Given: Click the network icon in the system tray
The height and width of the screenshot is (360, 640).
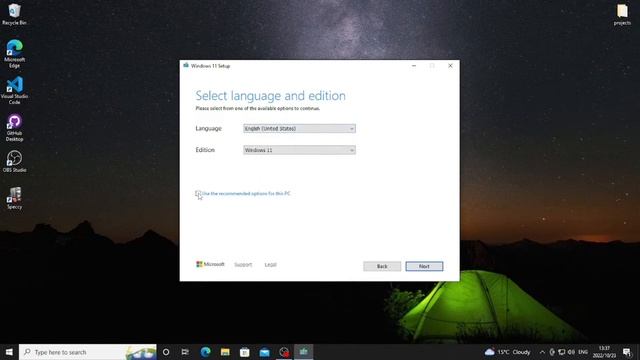Looking at the screenshot, I should click(562, 352).
